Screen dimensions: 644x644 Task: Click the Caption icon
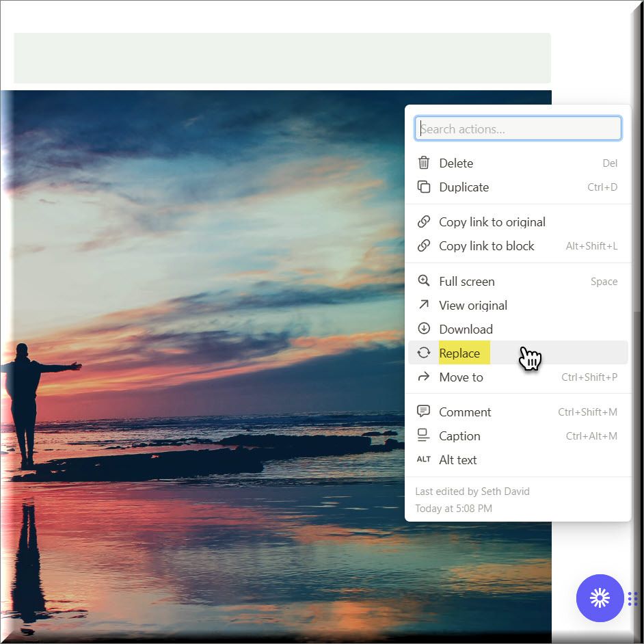point(423,435)
